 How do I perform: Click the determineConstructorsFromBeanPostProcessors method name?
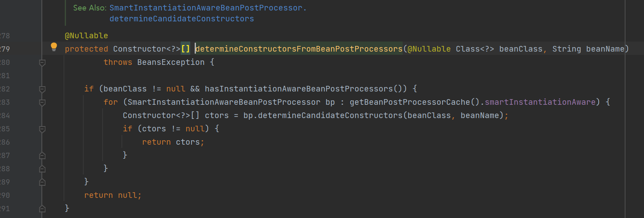299,49
